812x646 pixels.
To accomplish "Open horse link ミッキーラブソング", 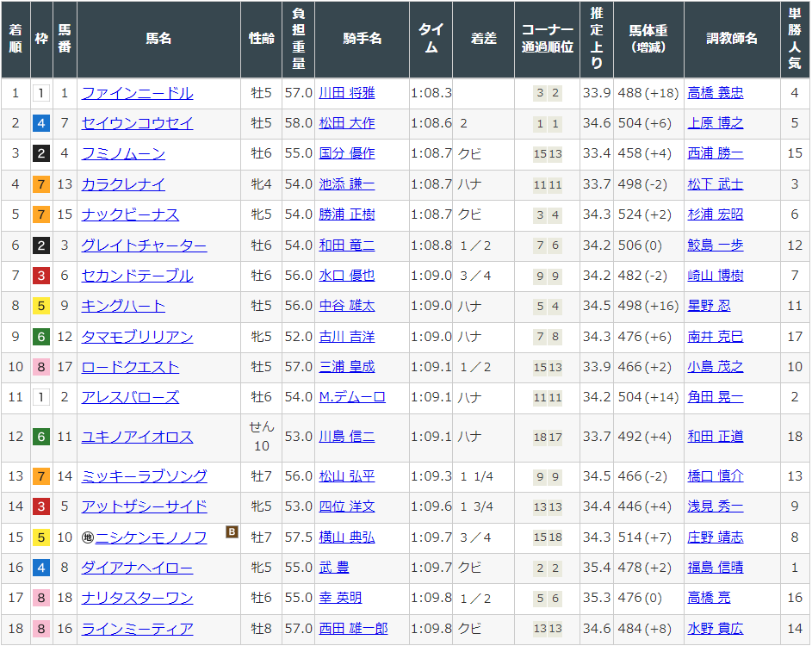I will (144, 476).
